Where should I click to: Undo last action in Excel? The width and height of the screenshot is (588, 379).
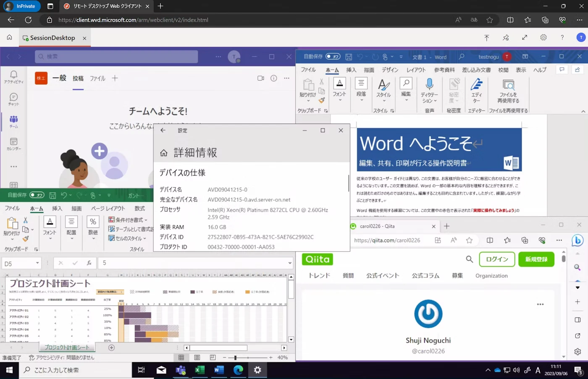pyautogui.click(x=64, y=195)
